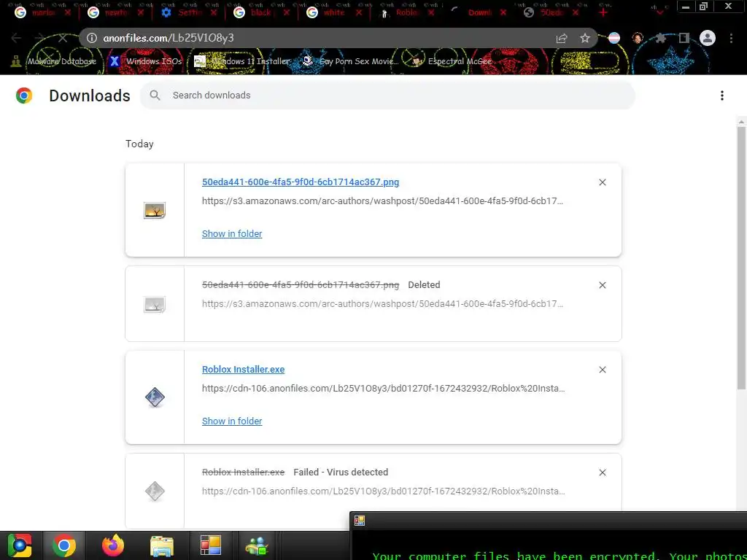Viewport: 747px width, 560px height.
Task: Open the Windows ISOs bookmark
Action: coord(146,61)
